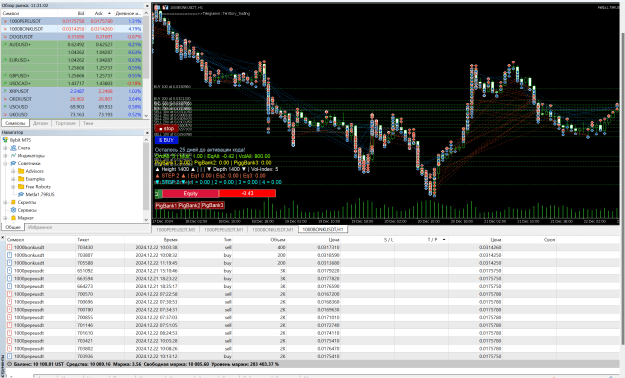Image resolution: width=625 pixels, height=378 pixels.
Task: Click the sell icon on ticket 701146 row
Action: [10, 325]
